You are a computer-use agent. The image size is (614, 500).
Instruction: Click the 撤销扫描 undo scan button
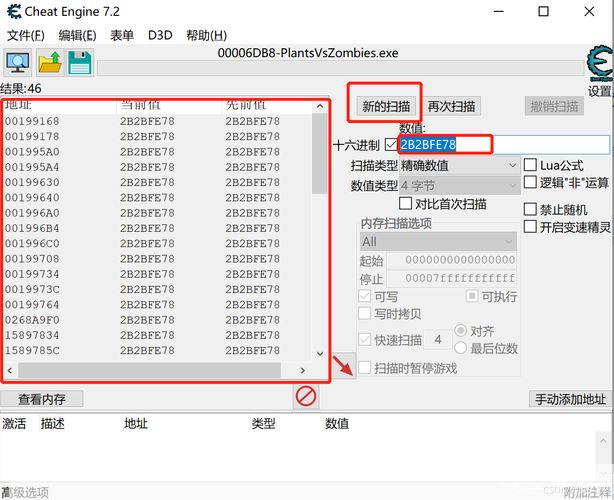pos(554,106)
